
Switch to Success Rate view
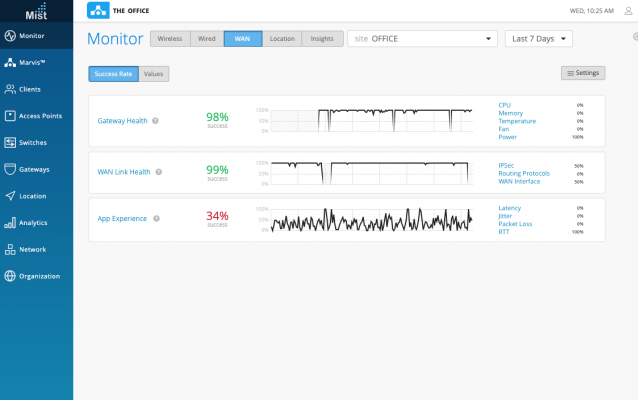click(x=113, y=74)
